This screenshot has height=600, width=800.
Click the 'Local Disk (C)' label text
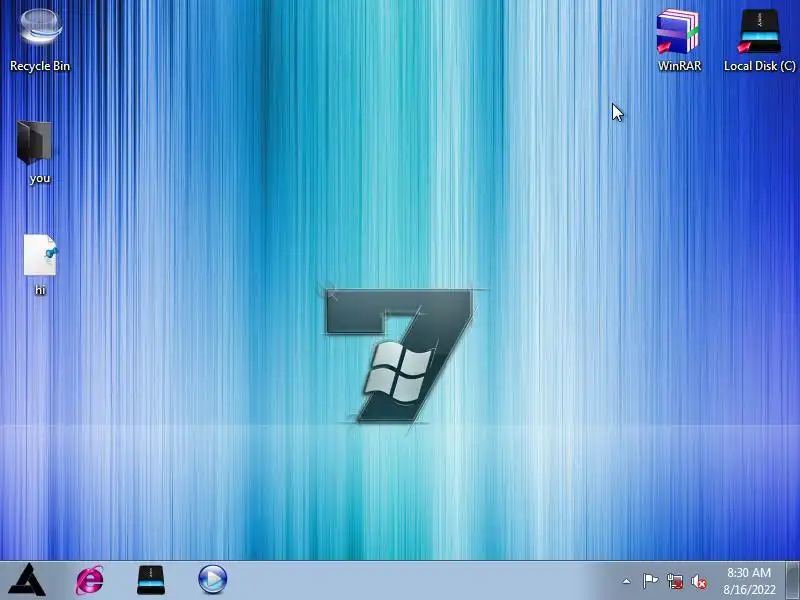click(760, 66)
